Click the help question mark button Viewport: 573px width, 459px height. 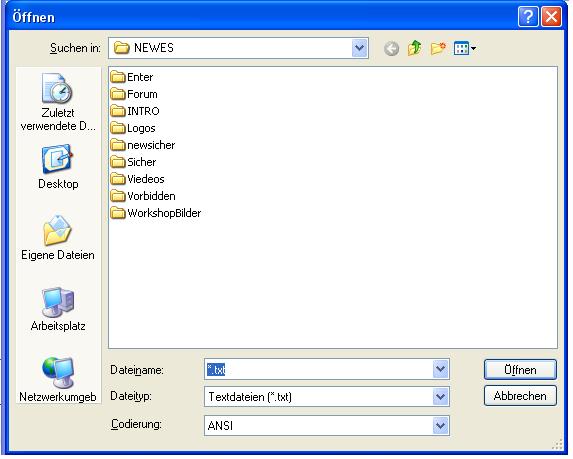point(528,16)
